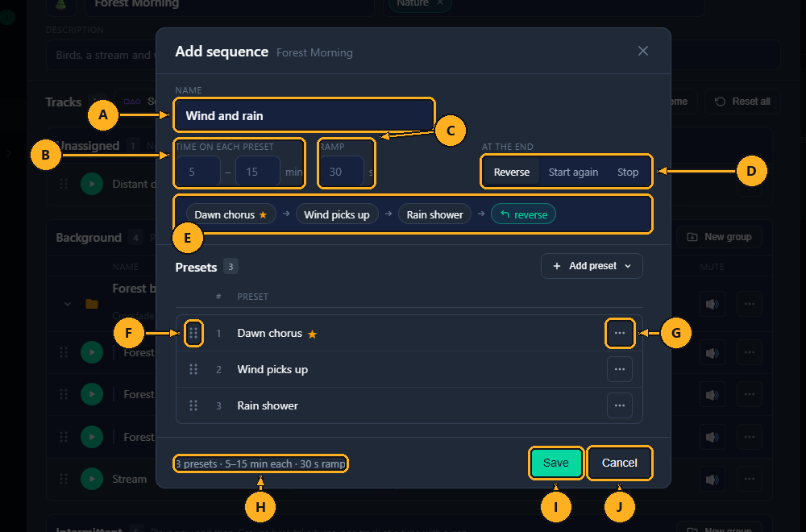The width and height of the screenshot is (806, 532).
Task: Grab the drag handle for Rain shower row
Action: tap(193, 405)
